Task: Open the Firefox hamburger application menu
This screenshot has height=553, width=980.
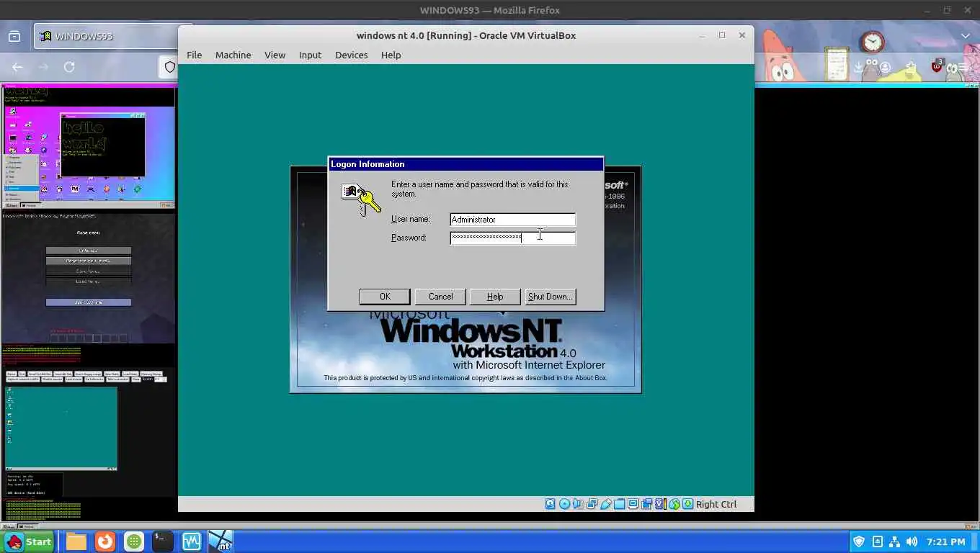Action: [963, 66]
